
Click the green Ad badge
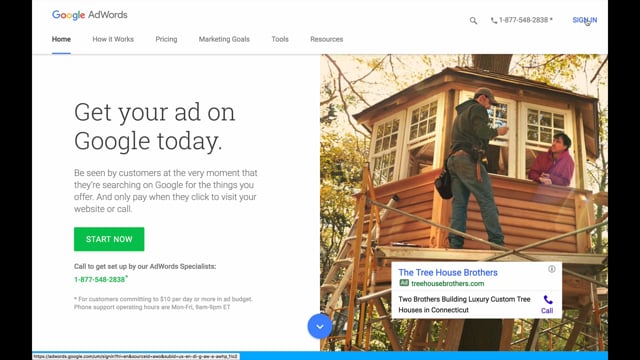tap(404, 283)
